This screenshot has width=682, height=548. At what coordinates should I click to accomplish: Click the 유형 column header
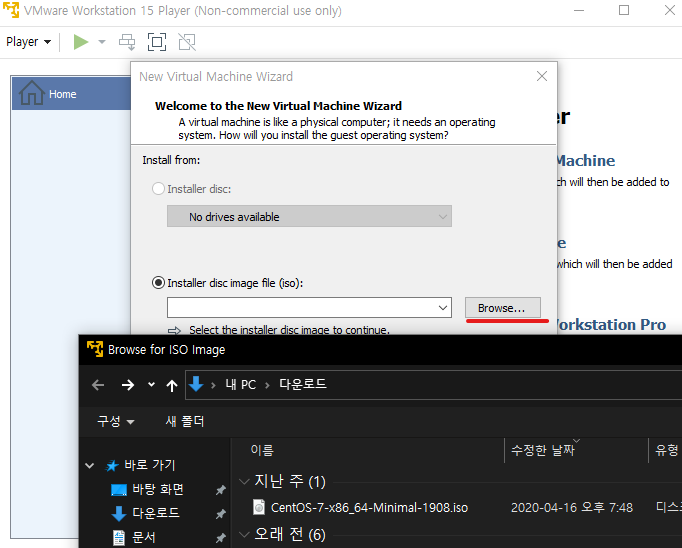pyautogui.click(x=667, y=450)
